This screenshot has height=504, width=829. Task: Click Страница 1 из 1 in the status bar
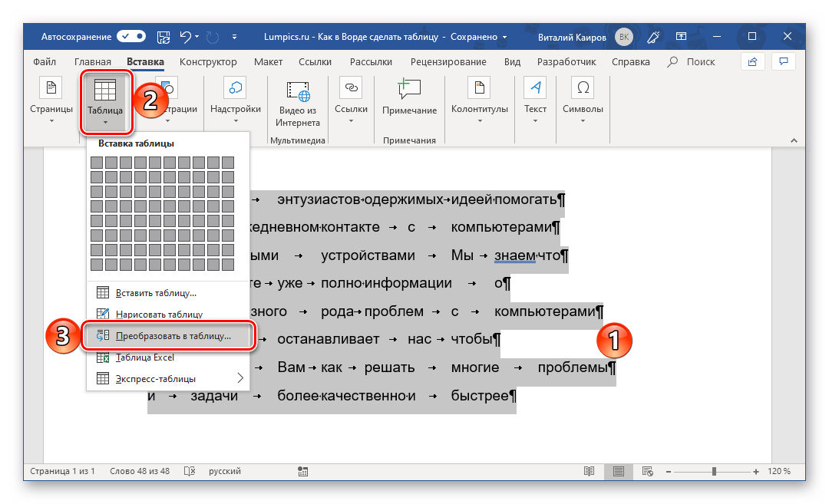(62, 471)
